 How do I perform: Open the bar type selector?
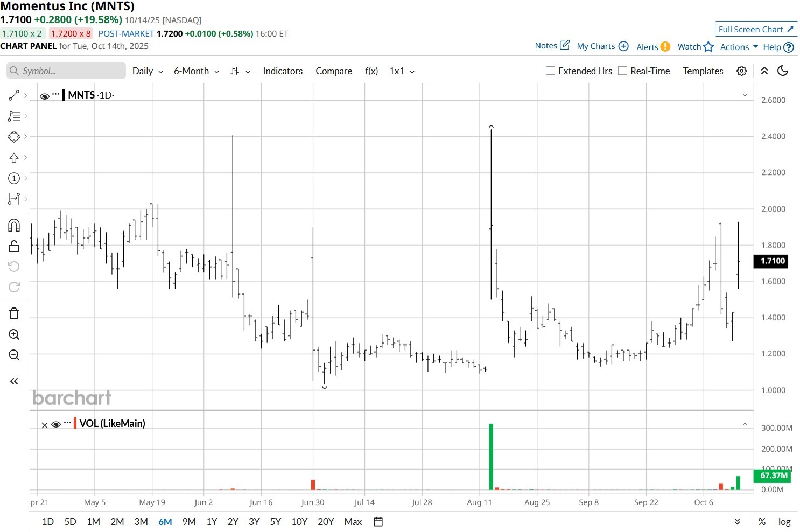click(240, 71)
